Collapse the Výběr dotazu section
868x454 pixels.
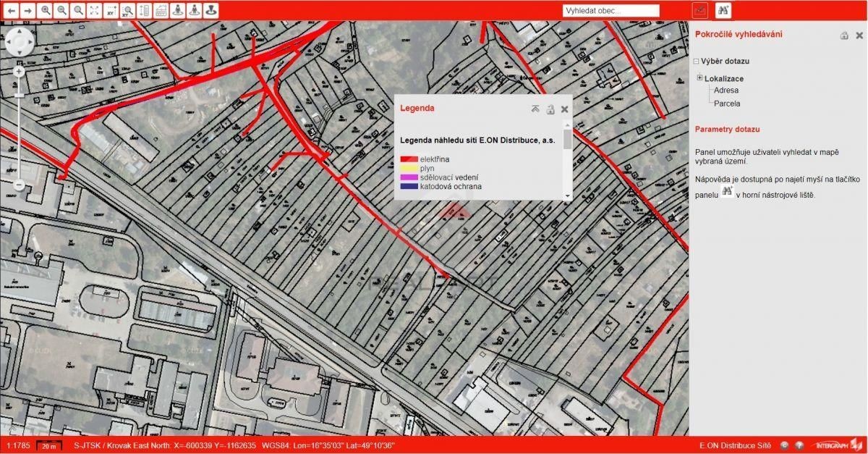(696, 62)
